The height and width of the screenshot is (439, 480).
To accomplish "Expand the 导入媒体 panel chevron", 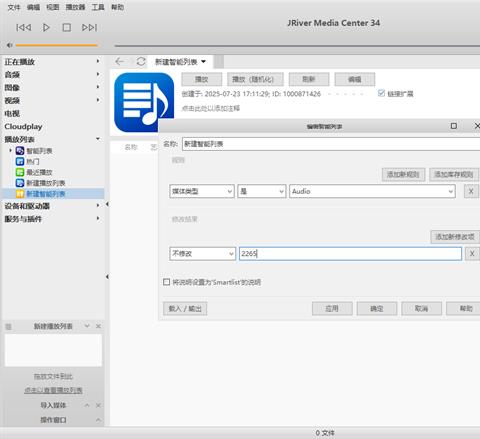I will (87, 405).
